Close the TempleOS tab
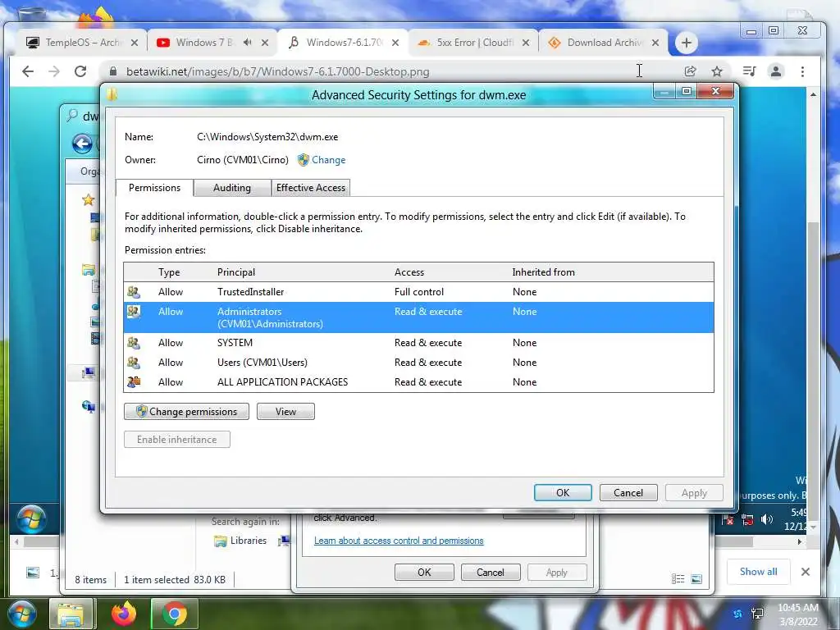 coord(135,43)
